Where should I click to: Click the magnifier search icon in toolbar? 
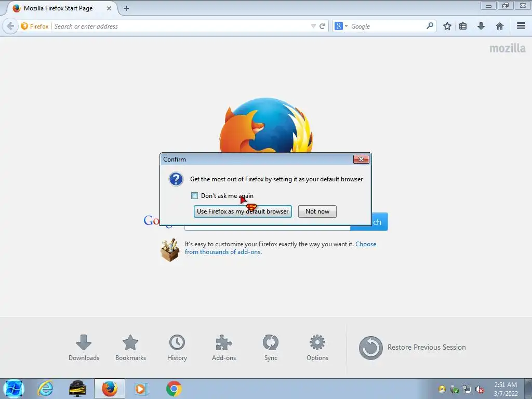tap(430, 26)
